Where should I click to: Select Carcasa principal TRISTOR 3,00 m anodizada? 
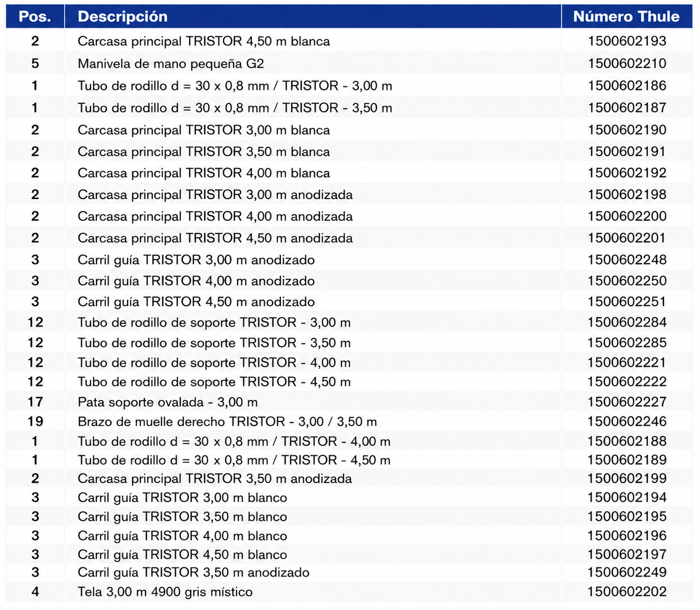click(215, 195)
